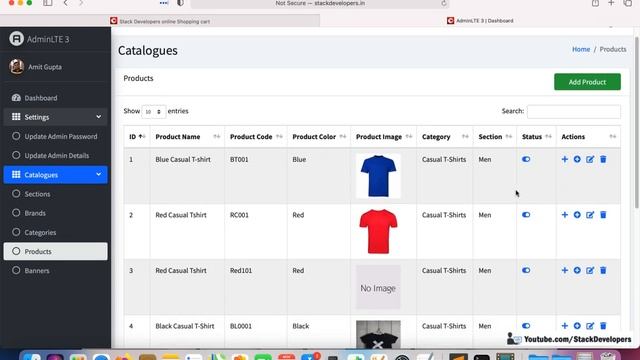Click the Dashboard speedometer icon
Screen dimensions: 640x360
[x=16, y=98]
